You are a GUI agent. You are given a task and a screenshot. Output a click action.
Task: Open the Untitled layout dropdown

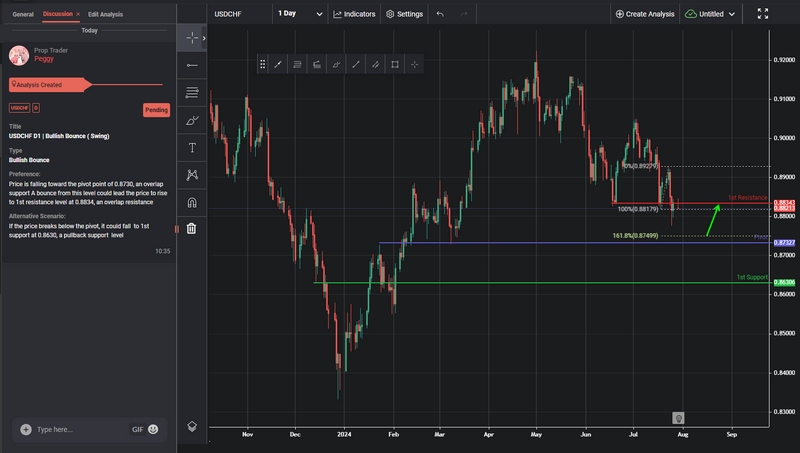click(x=710, y=14)
